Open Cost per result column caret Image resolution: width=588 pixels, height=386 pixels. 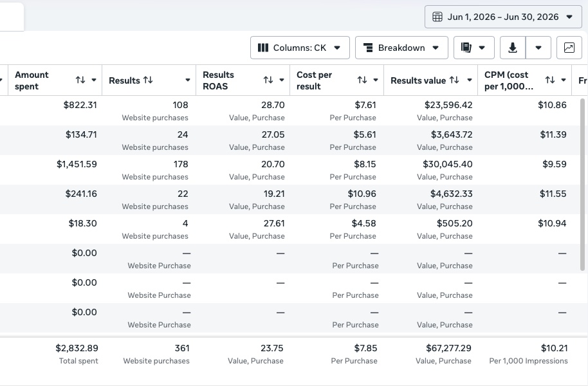(x=375, y=80)
